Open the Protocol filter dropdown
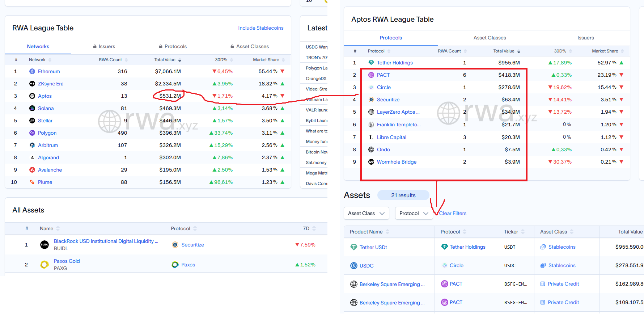This screenshot has width=644, height=320. pyautogui.click(x=414, y=213)
